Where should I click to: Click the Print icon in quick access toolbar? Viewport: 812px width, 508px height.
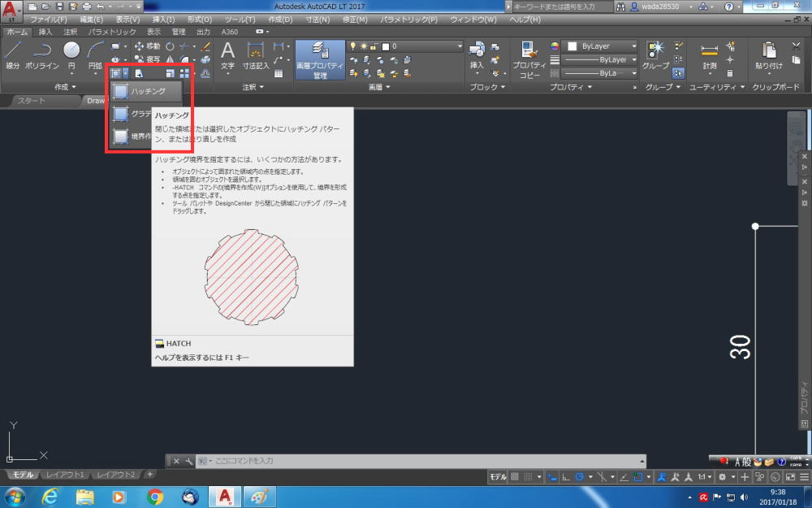87,7
